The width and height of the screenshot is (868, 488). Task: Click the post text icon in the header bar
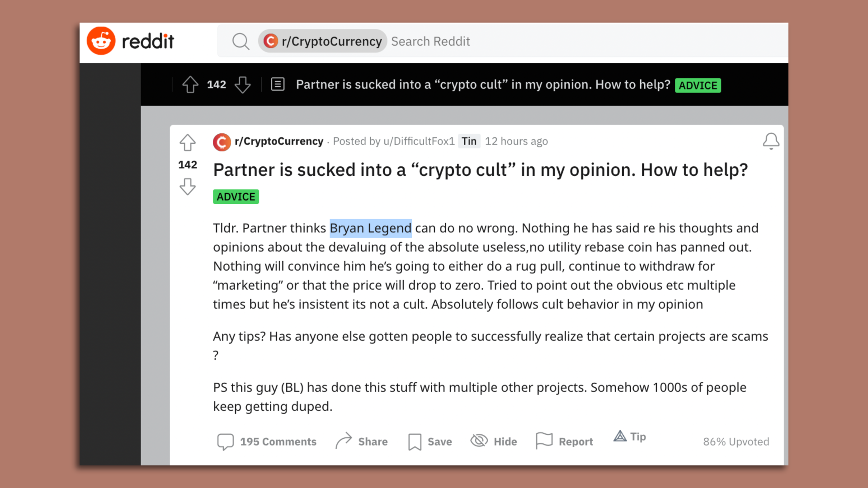[x=278, y=84]
